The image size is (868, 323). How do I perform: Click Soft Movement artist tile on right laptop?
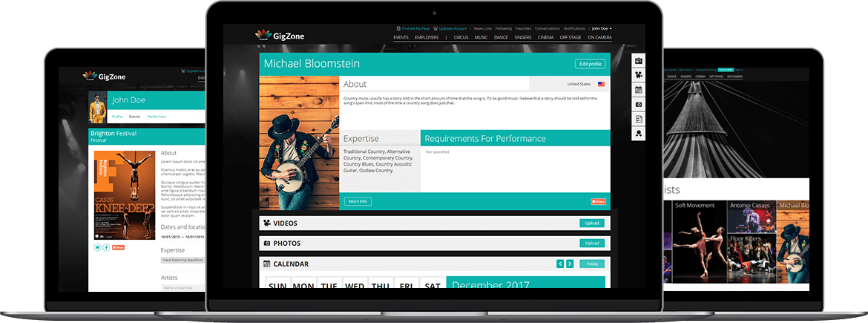(700, 241)
